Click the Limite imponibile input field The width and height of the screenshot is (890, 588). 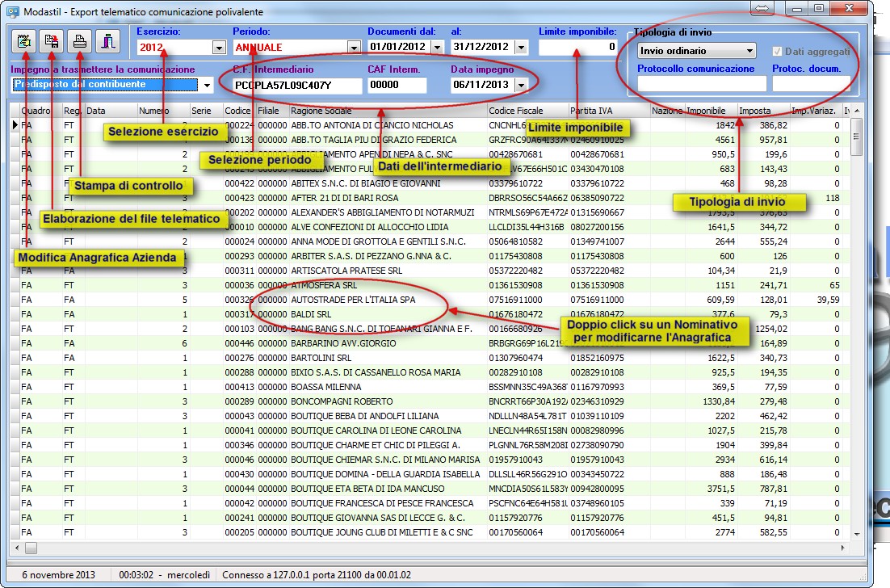577,48
